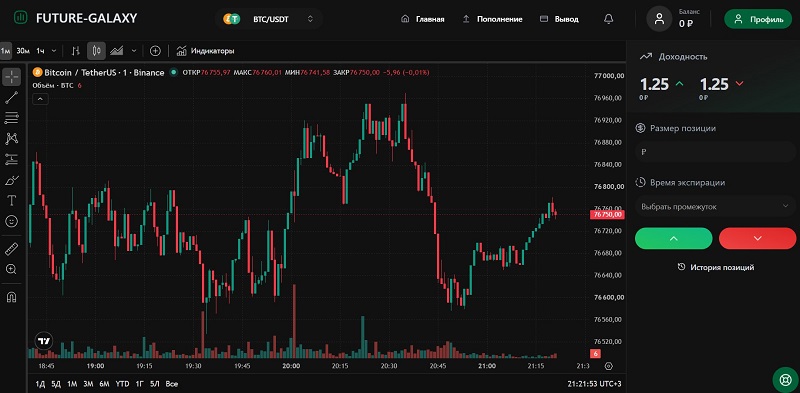This screenshot has height=393, width=800.
Task: Switch to bars chart style
Action: click(x=76, y=51)
